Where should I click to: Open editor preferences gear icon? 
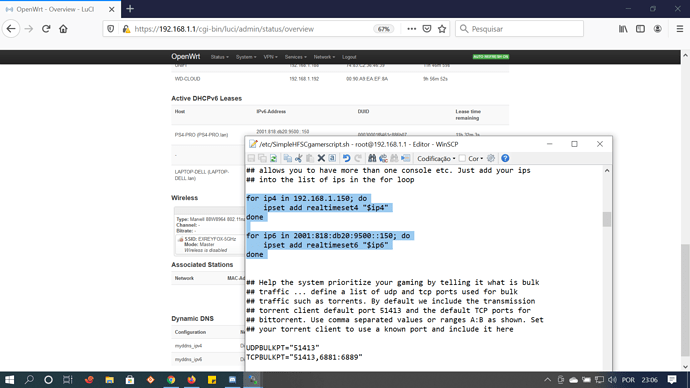point(491,158)
